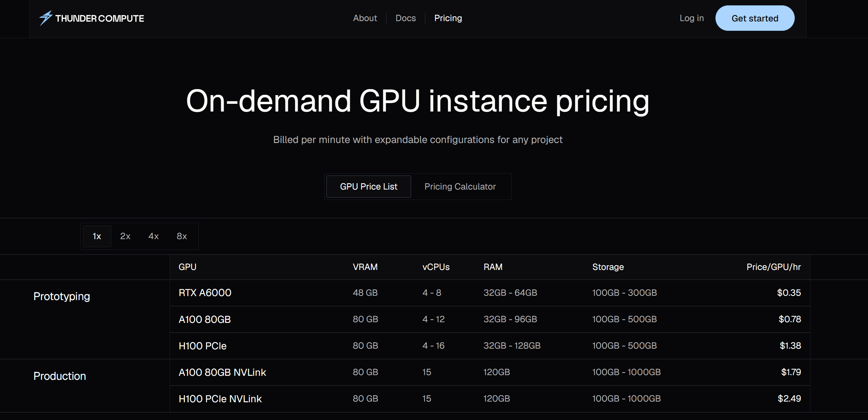Select the 2x GPU count option

coord(125,236)
